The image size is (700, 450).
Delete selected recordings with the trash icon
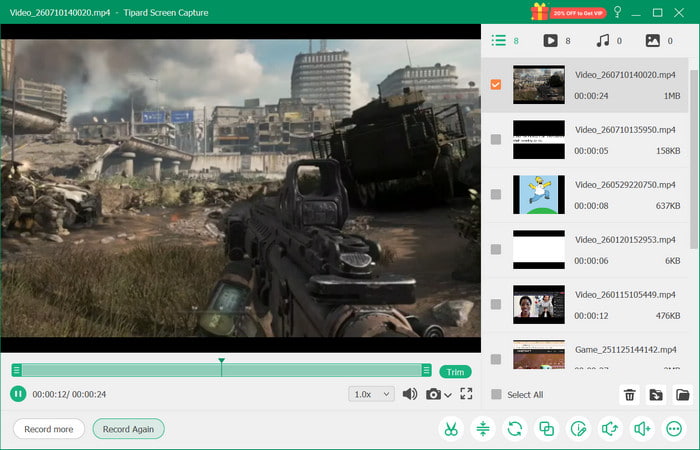[629, 395]
